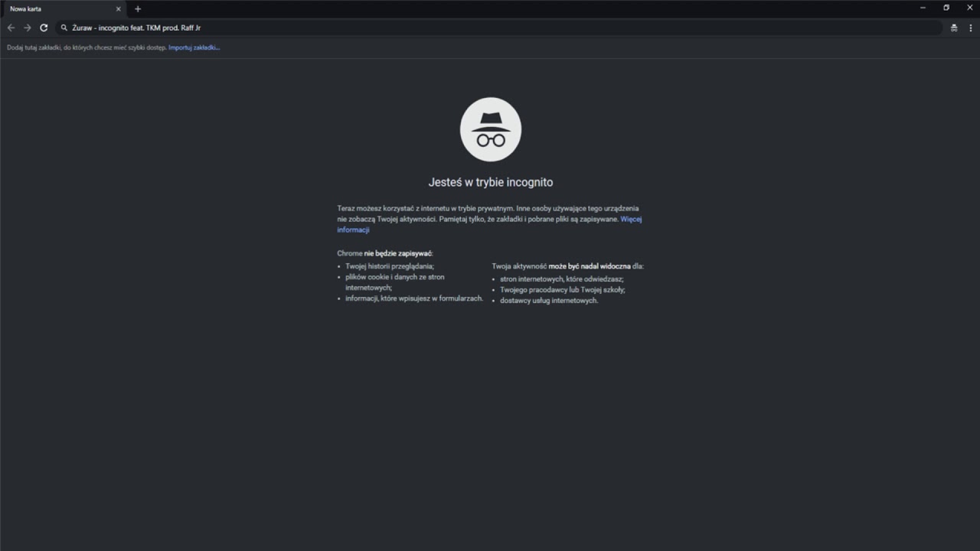Restore down the Chrome window
Screen dimensions: 980x551
click(946, 8)
